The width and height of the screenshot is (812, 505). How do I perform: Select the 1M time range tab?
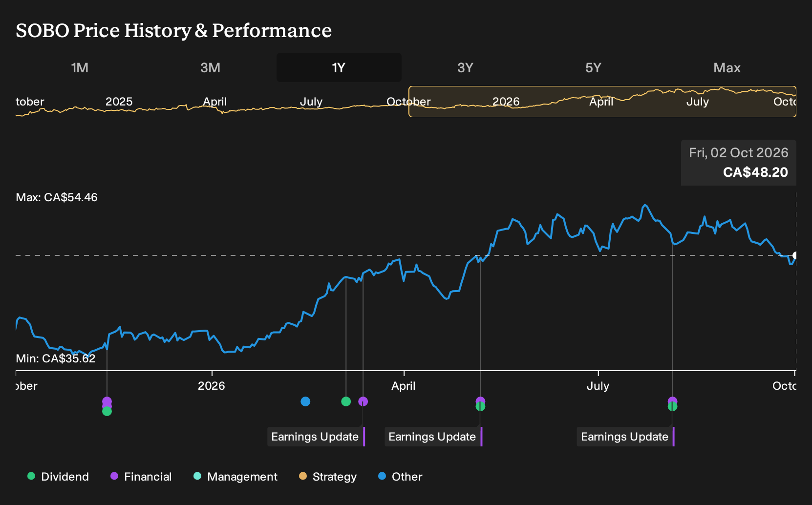(80, 67)
